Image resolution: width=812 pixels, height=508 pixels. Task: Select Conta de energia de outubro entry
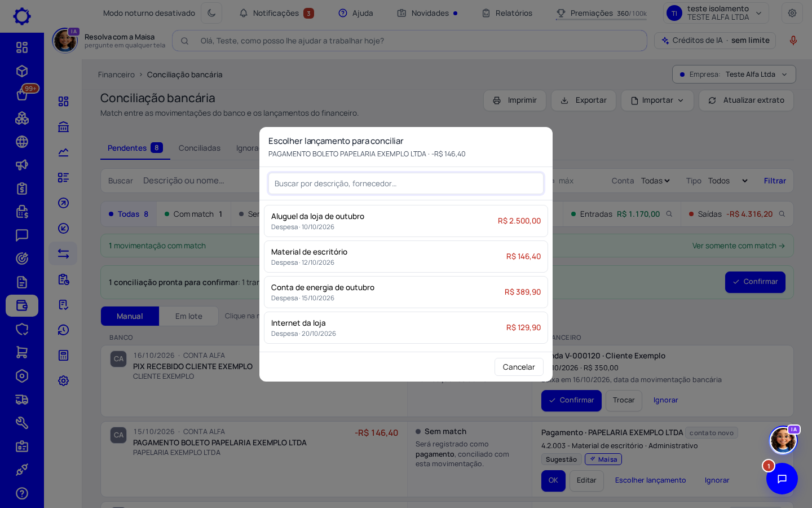406,292
